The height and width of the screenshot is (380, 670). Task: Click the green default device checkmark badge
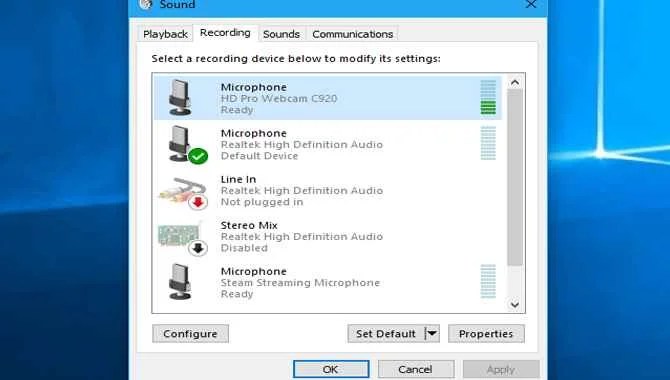coord(198,156)
